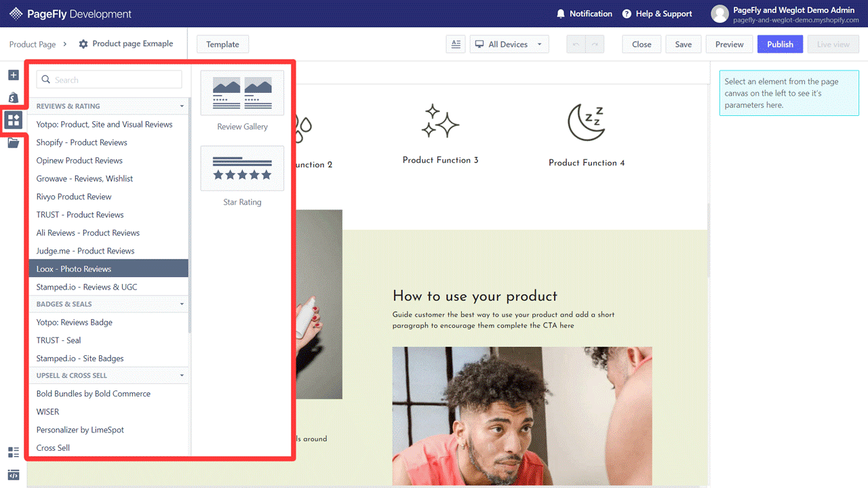Image resolution: width=868 pixels, height=488 pixels.
Task: Click the Product Function 4 label
Action: (587, 163)
